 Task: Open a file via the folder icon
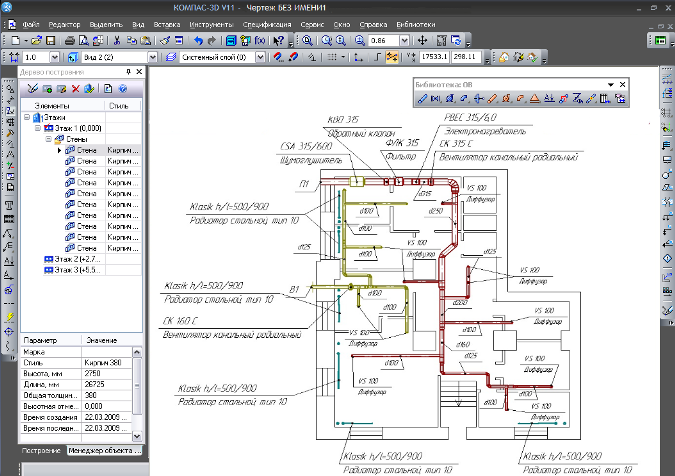coord(37,40)
